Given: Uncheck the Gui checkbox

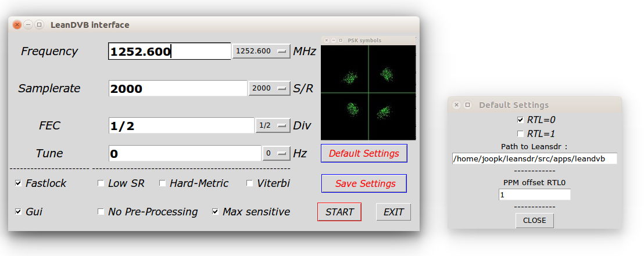Looking at the screenshot, I should [x=19, y=212].
